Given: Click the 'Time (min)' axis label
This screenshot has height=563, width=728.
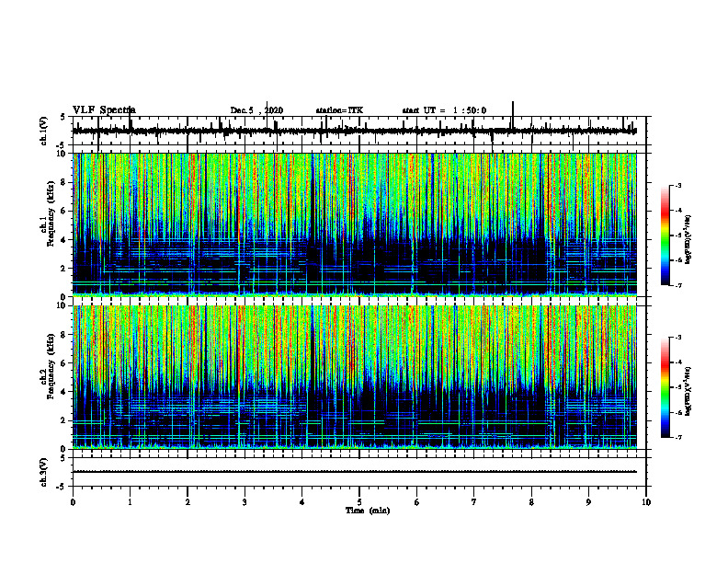Looking at the screenshot, I should coord(368,511).
